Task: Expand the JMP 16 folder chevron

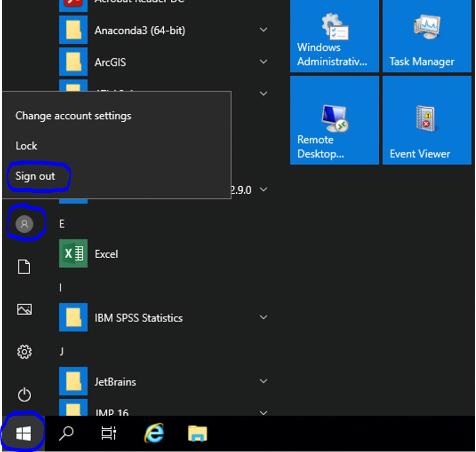Action: (x=263, y=413)
